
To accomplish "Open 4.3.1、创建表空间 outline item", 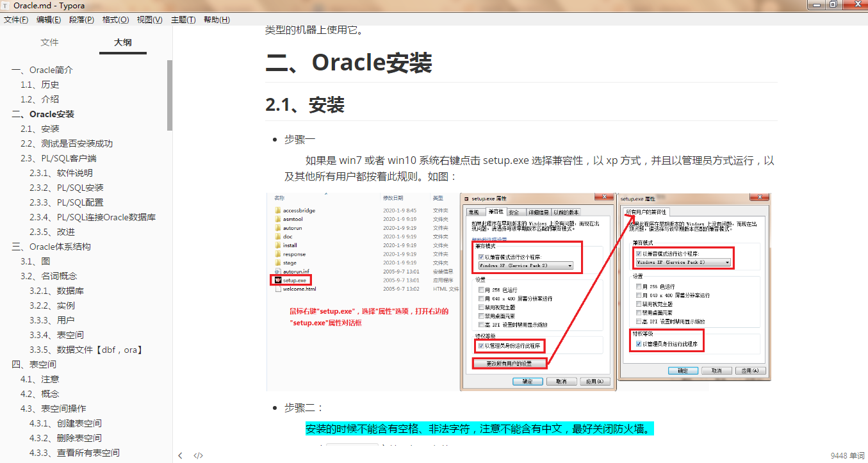I will click(x=65, y=423).
